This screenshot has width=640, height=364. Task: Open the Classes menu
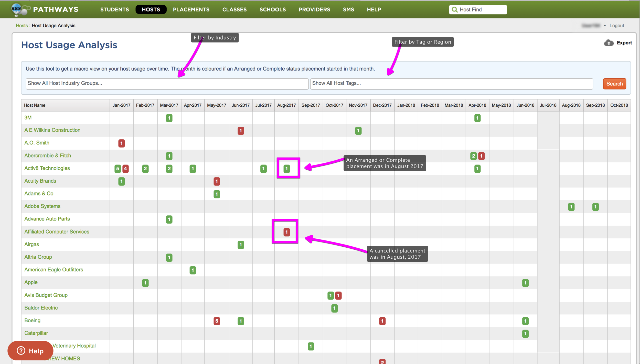tap(234, 9)
